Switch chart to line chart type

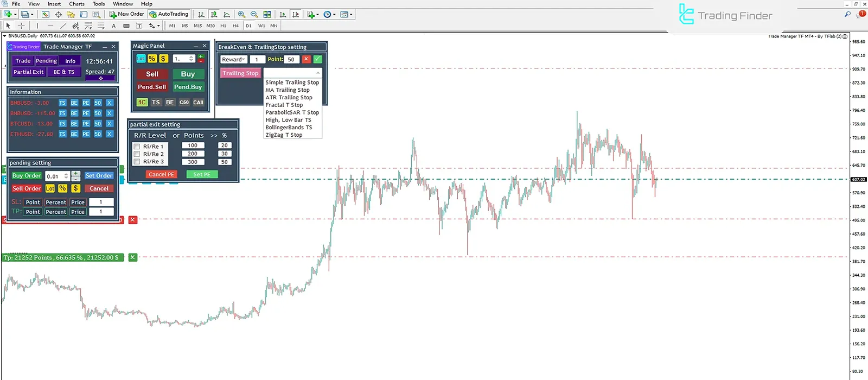[x=227, y=15]
